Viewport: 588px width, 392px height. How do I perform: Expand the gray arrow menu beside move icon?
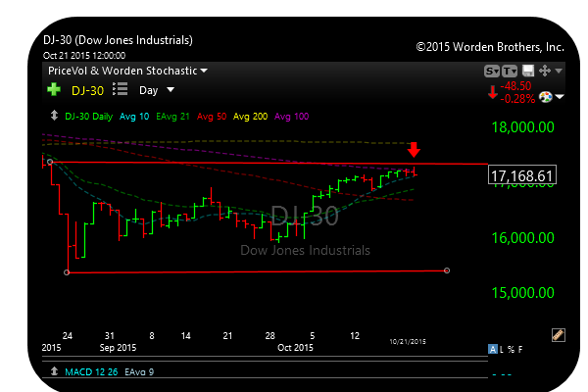[559, 71]
